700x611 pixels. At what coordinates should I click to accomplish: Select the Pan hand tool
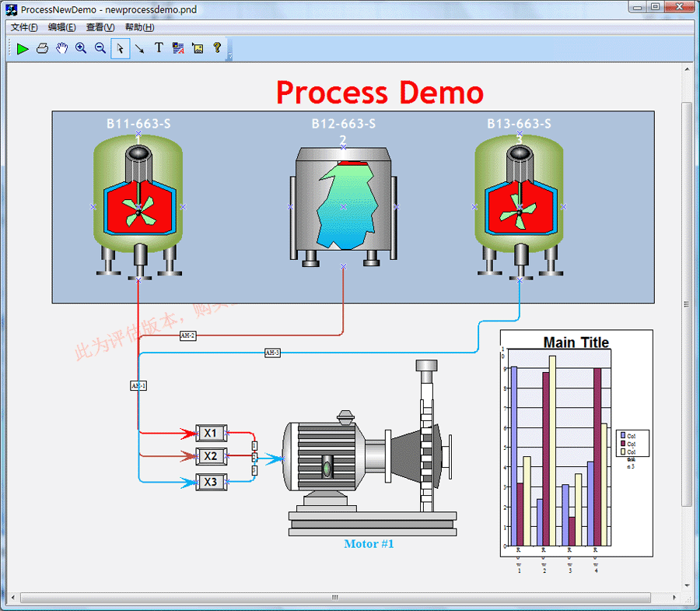[61, 48]
